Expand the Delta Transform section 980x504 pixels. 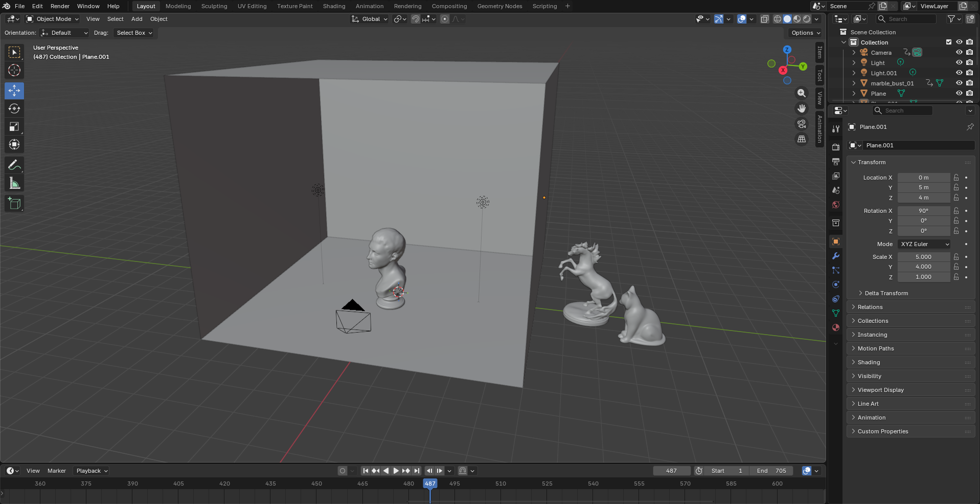886,293
